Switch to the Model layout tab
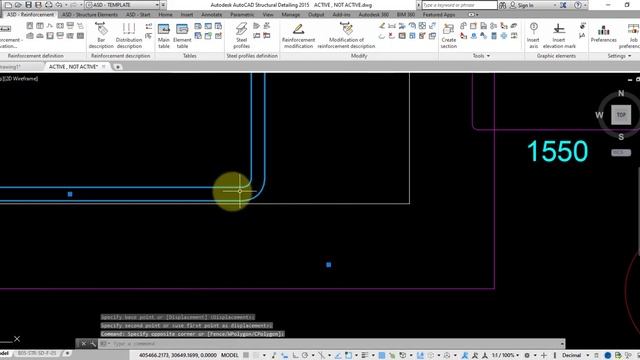640x360 pixels. [x=4, y=353]
